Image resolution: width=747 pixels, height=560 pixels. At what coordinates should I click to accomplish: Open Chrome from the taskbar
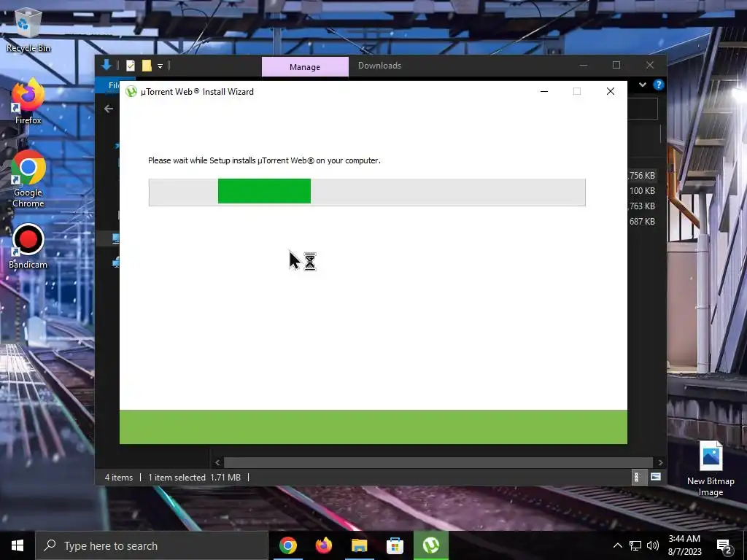pos(287,545)
